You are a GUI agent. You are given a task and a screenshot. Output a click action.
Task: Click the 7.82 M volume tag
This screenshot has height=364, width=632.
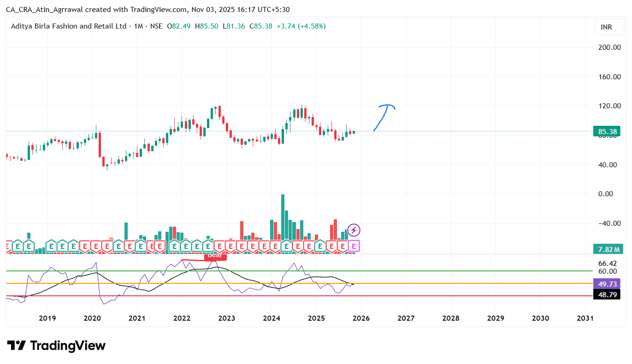[x=608, y=249]
